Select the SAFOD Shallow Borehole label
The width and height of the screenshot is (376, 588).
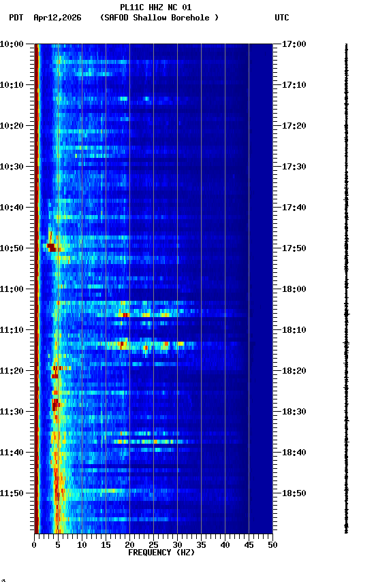point(159,18)
